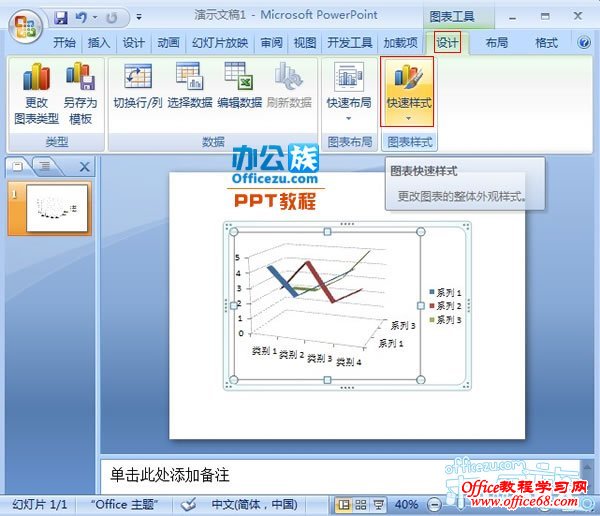Select legend entry 系列 1
Screen dimensions: 600x516
pyautogui.click(x=445, y=293)
